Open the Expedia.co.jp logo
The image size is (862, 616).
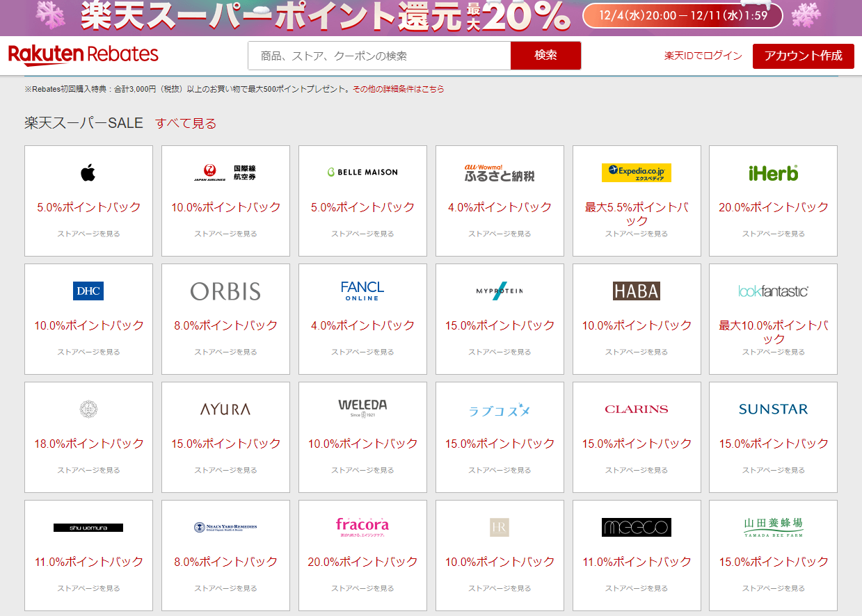[x=636, y=172]
